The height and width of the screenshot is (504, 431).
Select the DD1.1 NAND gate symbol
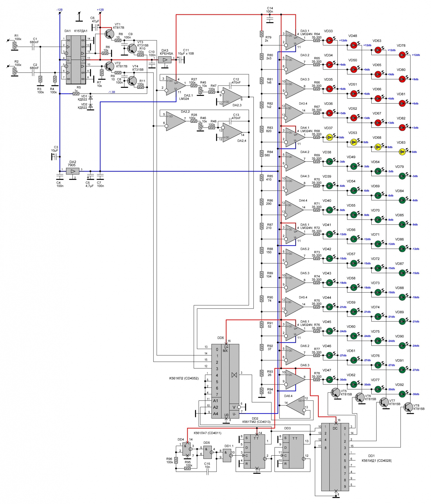(227, 456)
